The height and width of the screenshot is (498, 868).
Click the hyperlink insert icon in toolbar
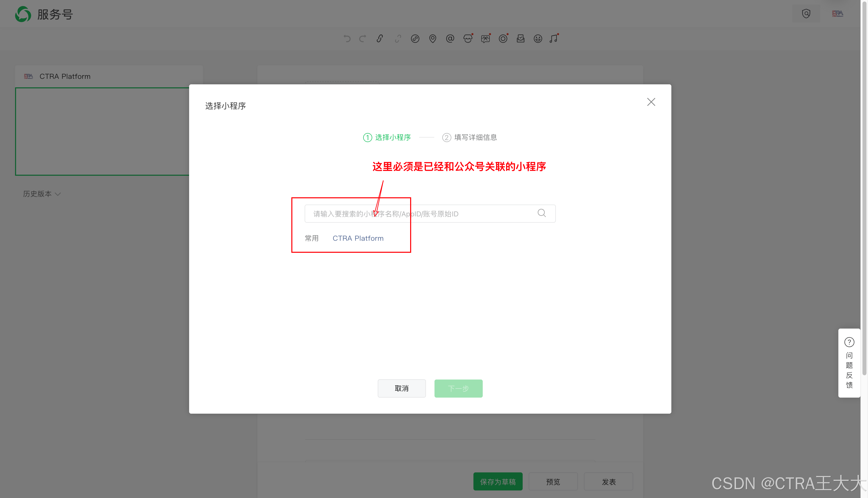tap(380, 39)
